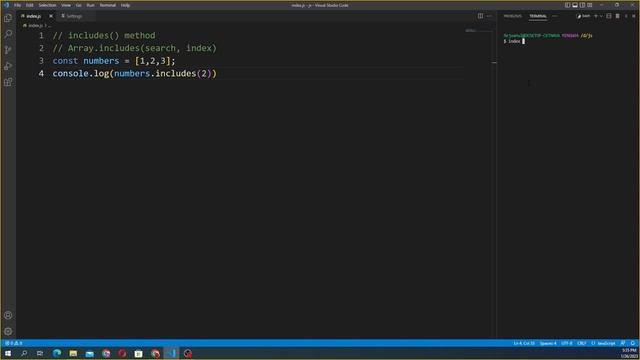
Task: Click the feedback icon in status bar
Action: 623,343
